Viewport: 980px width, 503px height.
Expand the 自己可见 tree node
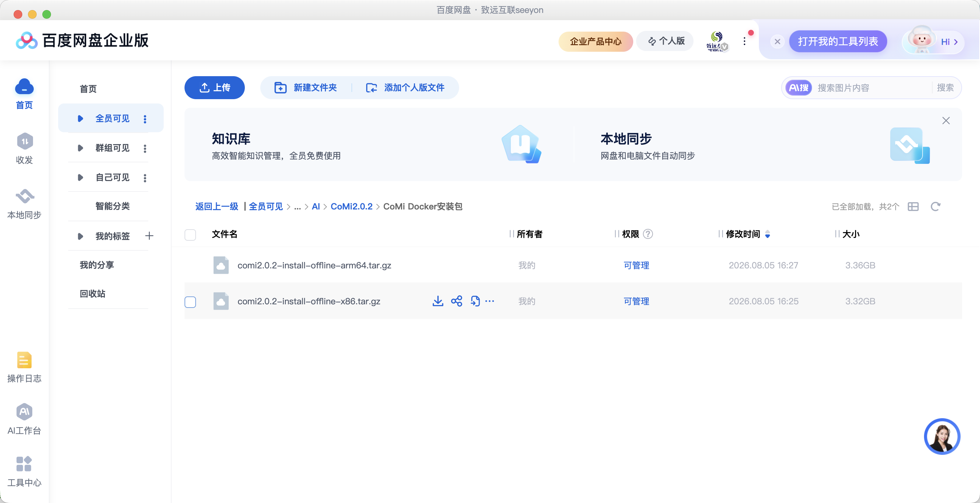click(x=80, y=177)
